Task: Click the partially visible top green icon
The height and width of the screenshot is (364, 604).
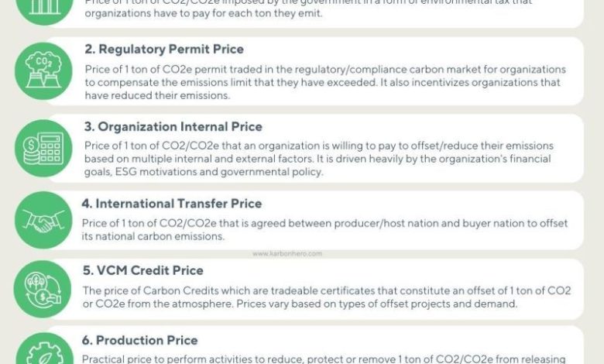Action: tap(43, 9)
